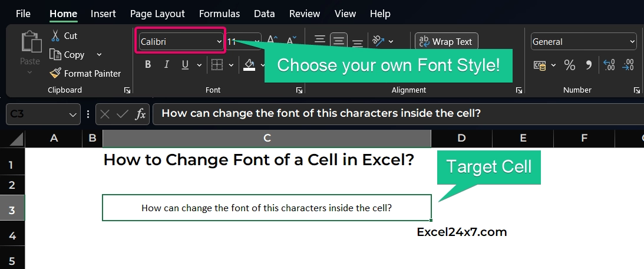Toggle Underline formatting
The width and height of the screenshot is (644, 269).
[x=185, y=64]
